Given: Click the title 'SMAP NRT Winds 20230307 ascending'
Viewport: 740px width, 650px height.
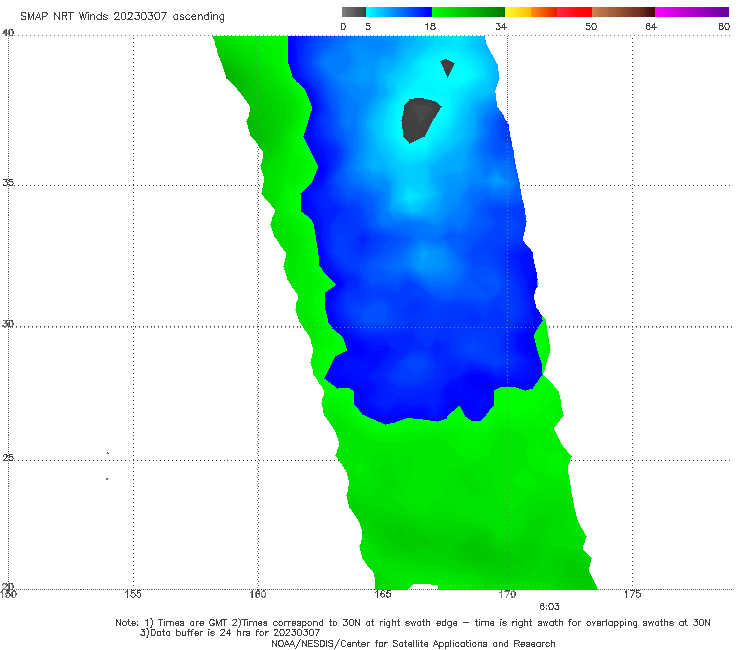Looking at the screenshot, I should pyautogui.click(x=122, y=17).
